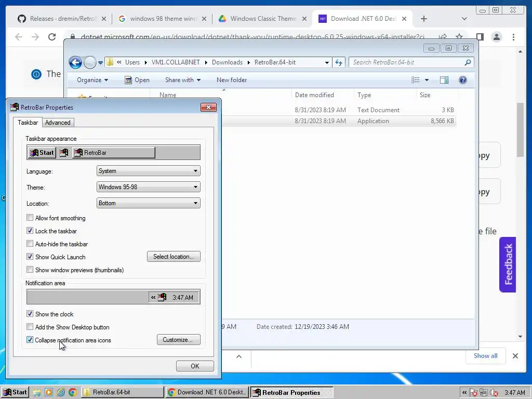Uncheck Show Quick Launch
The image size is (532, 399).
pos(30,257)
